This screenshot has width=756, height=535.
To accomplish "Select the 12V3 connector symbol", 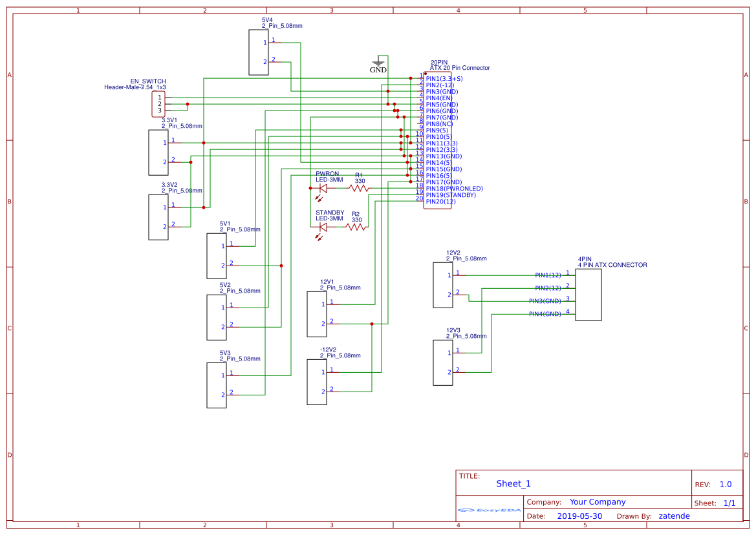I will point(442,361).
